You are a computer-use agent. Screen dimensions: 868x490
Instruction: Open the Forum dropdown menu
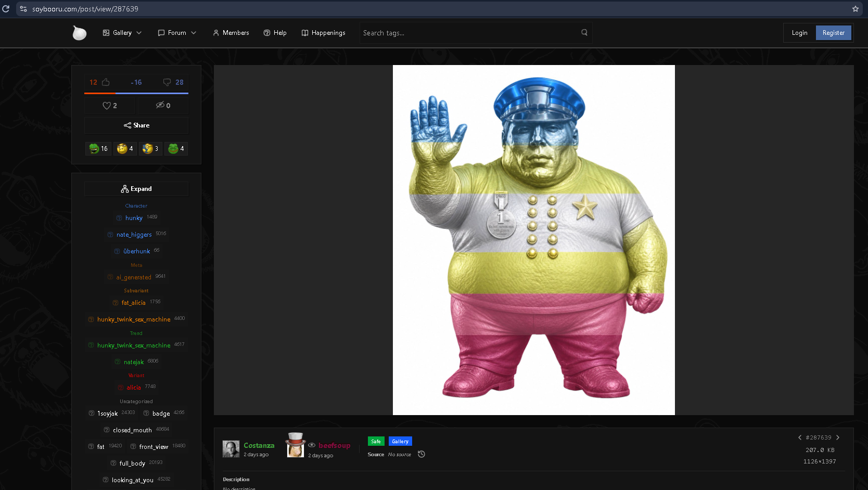click(177, 33)
